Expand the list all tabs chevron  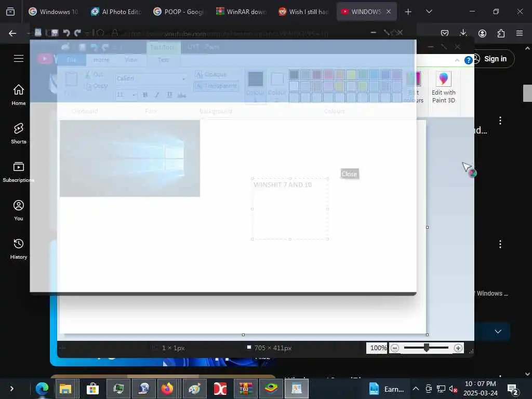429,11
